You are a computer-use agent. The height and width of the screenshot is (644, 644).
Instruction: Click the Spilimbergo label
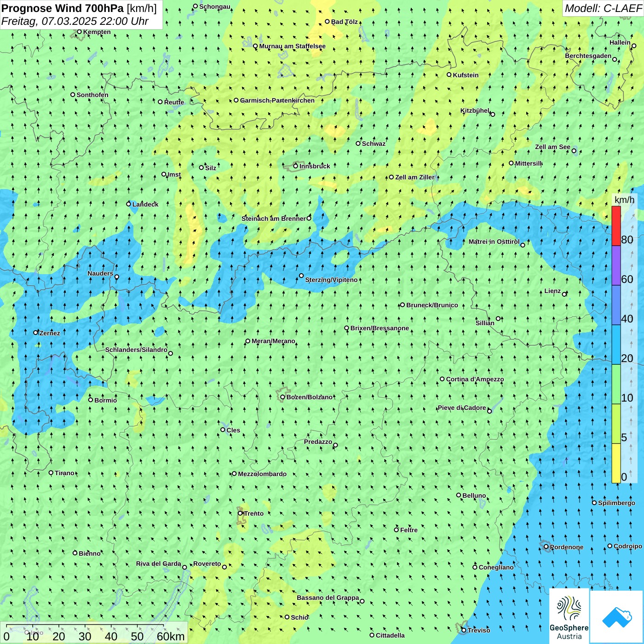click(x=616, y=503)
